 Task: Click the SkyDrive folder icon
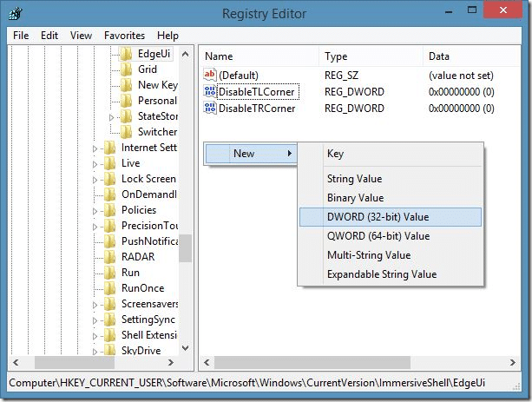[110, 350]
